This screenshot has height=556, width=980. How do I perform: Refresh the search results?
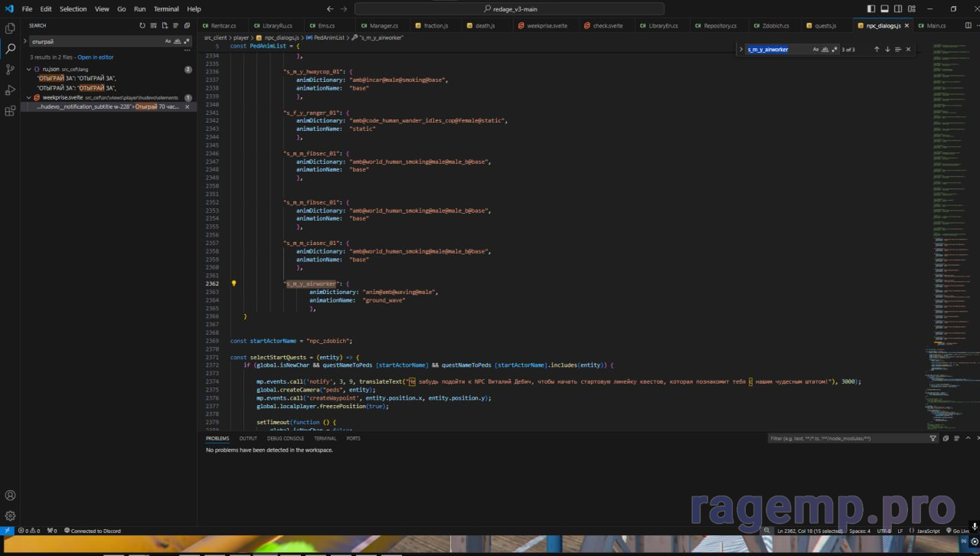coord(142,25)
